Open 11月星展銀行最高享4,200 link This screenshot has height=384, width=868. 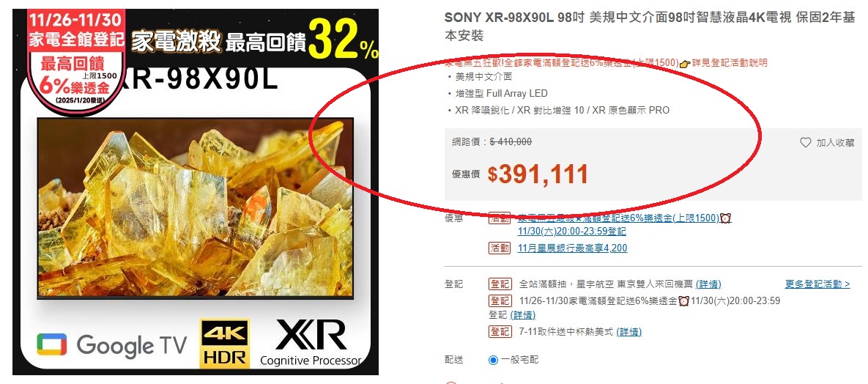[x=572, y=248]
